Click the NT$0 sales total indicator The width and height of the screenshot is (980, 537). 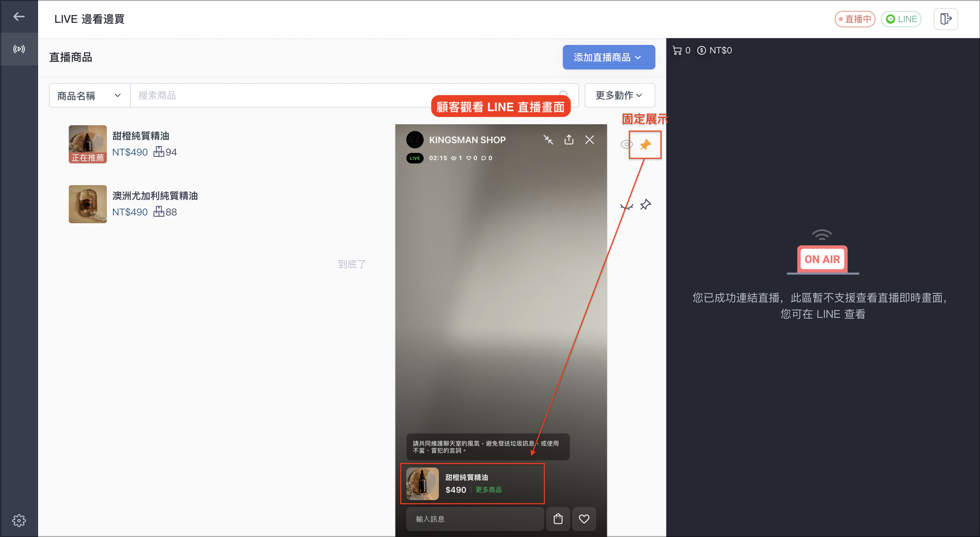click(715, 50)
